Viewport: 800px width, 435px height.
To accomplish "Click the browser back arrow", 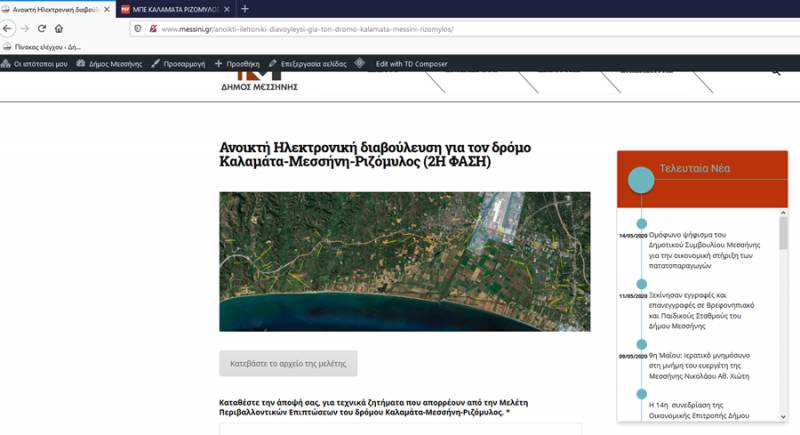I will [9, 29].
